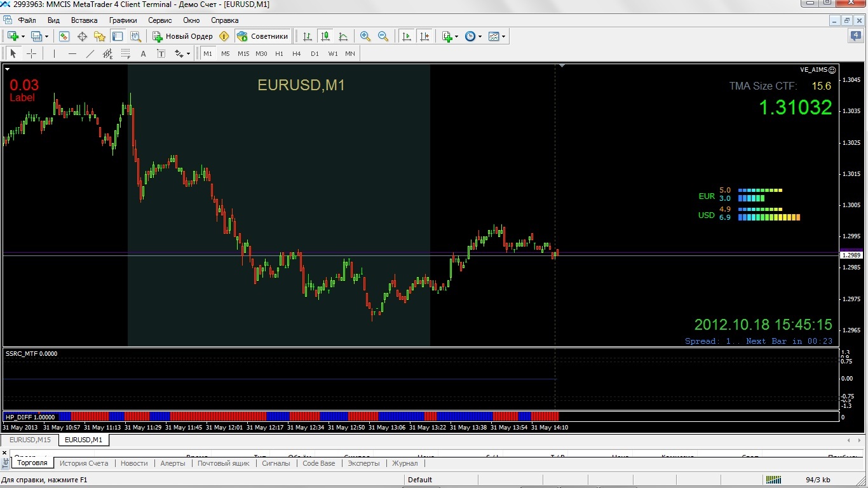Open the New Chart dropdown arrow
This screenshot has height=488, width=868.
[23, 36]
